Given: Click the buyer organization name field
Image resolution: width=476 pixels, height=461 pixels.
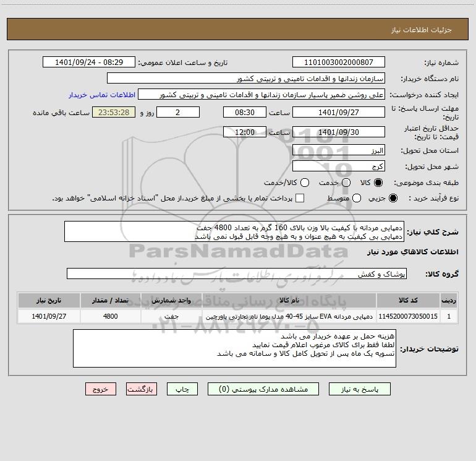Looking at the screenshot, I should tap(246, 79).
